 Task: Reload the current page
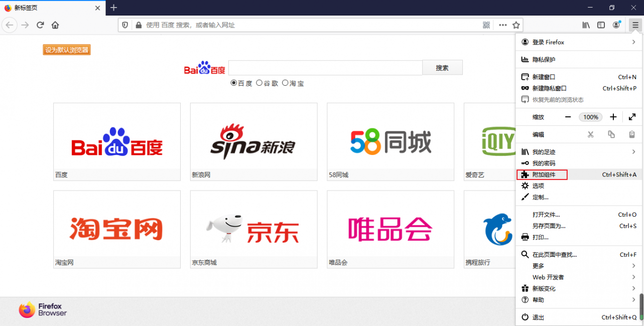[40, 25]
